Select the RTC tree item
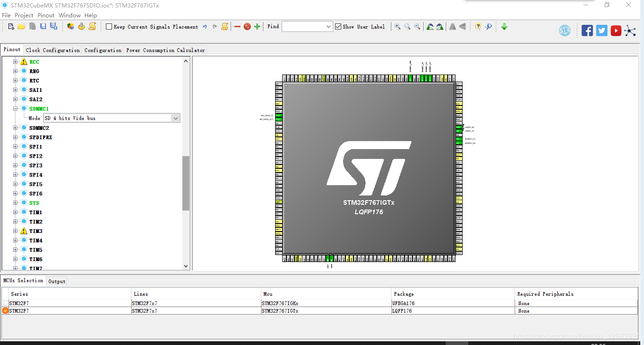 coord(34,81)
